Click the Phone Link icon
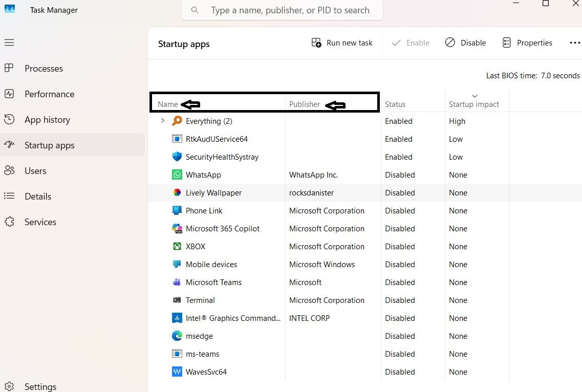The width and height of the screenshot is (582, 392). tap(177, 210)
